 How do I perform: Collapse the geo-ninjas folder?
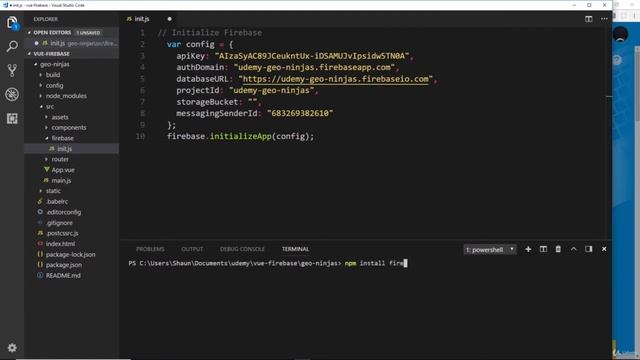[36, 64]
